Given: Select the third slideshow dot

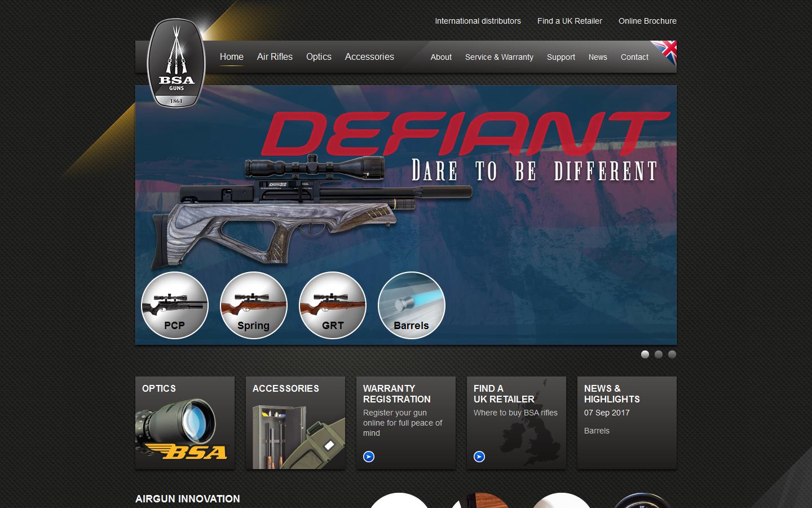Looking at the screenshot, I should 672,354.
